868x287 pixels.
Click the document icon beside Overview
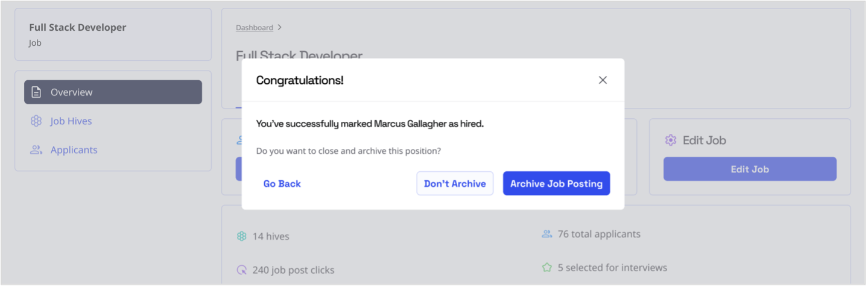point(36,92)
